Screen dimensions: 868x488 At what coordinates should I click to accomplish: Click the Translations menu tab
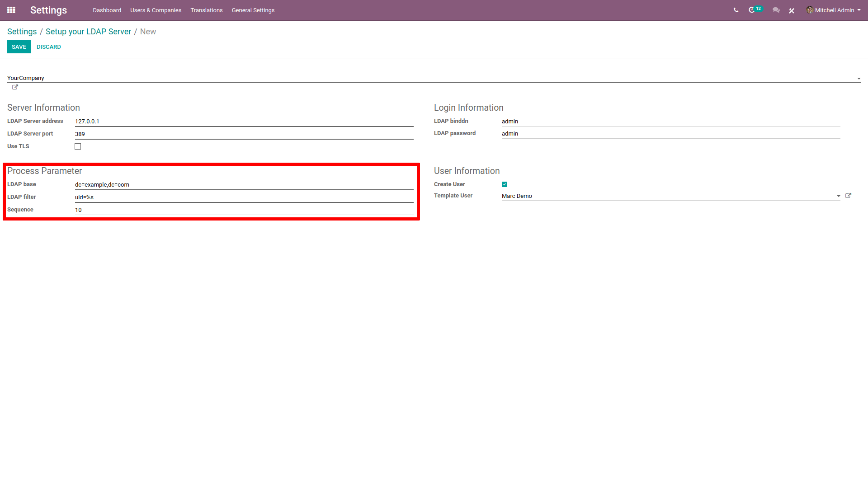pos(206,10)
